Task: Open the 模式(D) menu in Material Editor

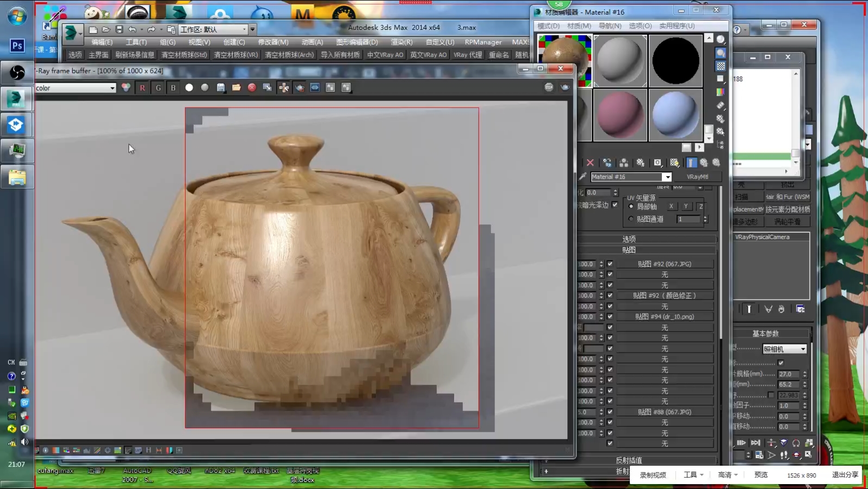Action: point(548,26)
